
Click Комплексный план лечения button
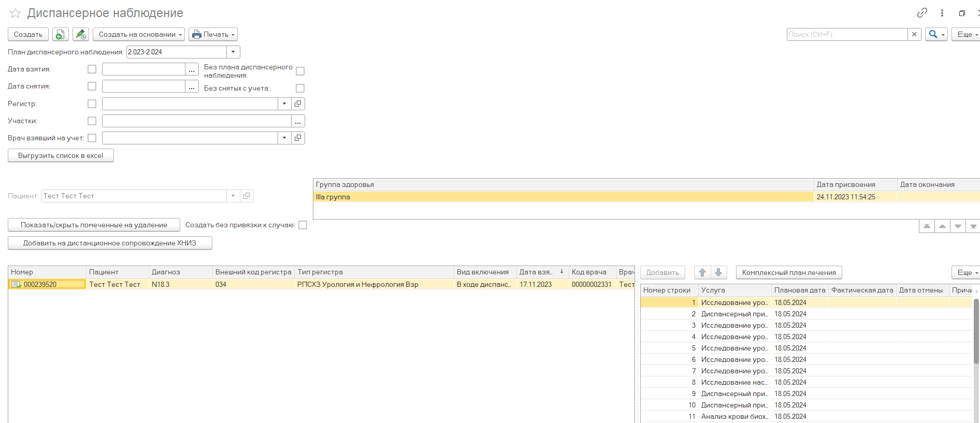click(788, 273)
